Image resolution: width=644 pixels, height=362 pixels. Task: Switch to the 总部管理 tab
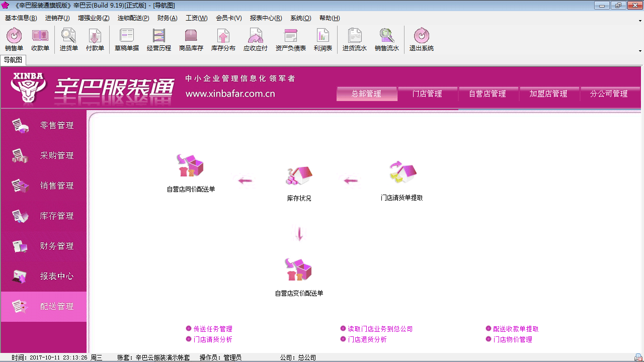[367, 94]
